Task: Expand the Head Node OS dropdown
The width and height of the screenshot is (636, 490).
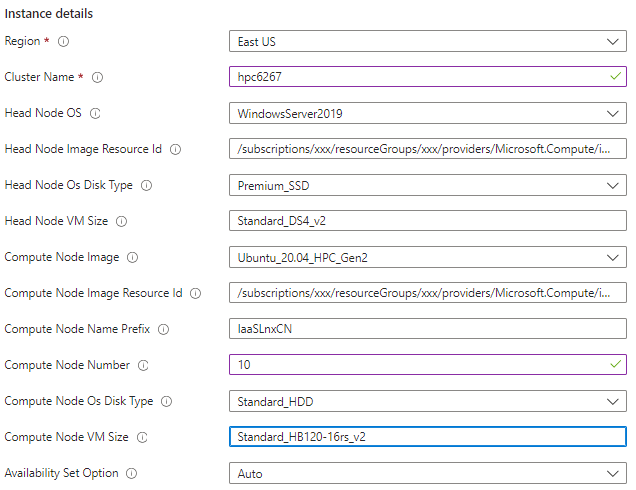Action: coord(427,113)
